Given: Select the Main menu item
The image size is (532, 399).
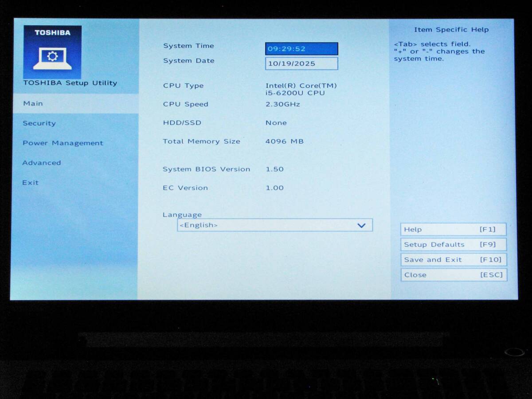Looking at the screenshot, I should pyautogui.click(x=75, y=103).
